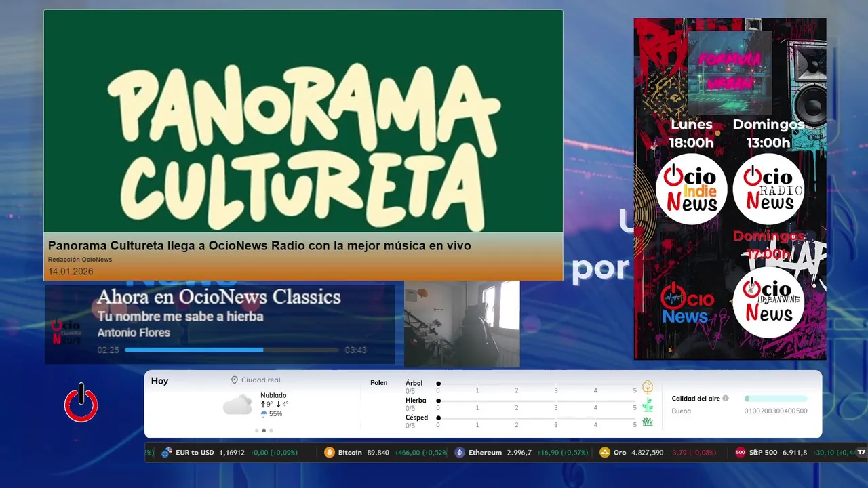Click the Hoy weather heading
This screenshot has height=488, width=868.
coord(159,381)
